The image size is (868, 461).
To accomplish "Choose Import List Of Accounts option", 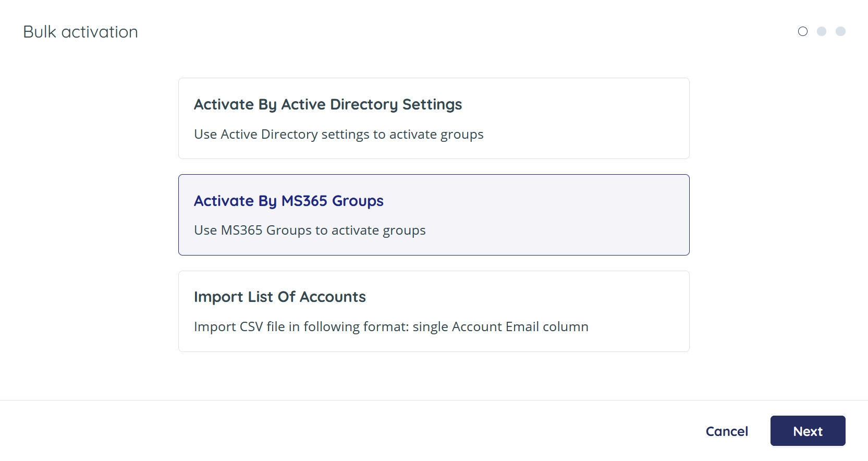I will [x=434, y=311].
